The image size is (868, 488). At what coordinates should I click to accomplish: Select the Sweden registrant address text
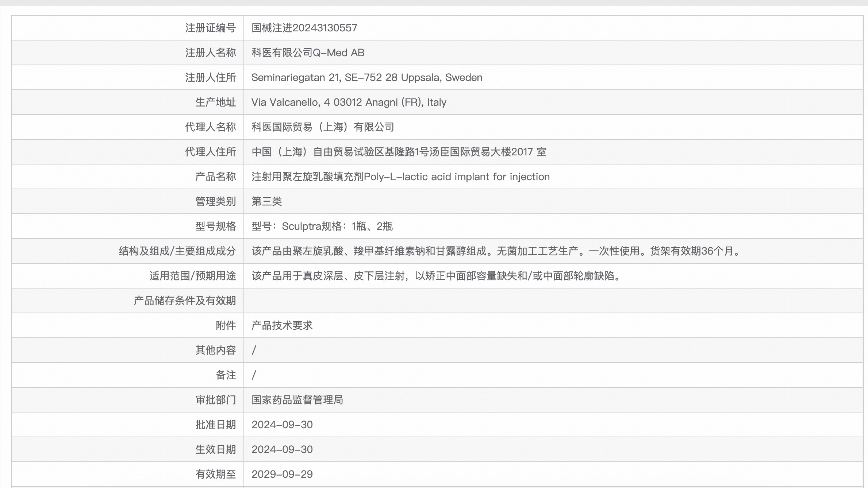click(367, 77)
